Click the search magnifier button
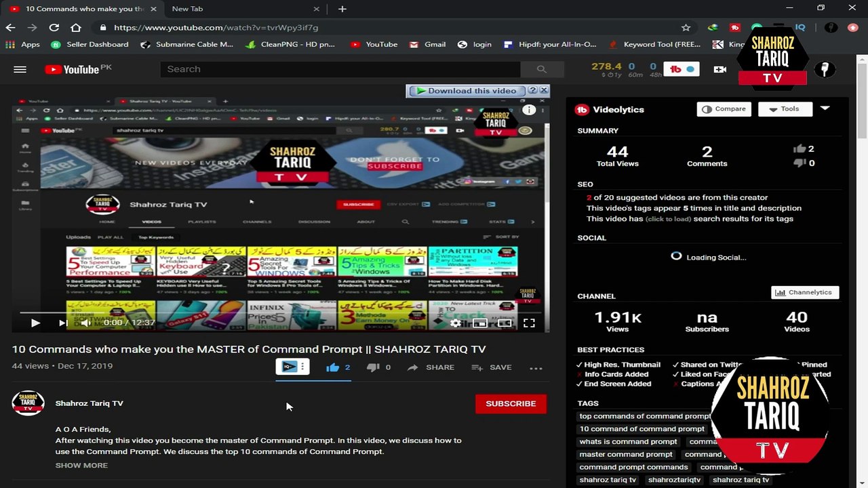Viewport: 868px width, 488px height. [541, 69]
